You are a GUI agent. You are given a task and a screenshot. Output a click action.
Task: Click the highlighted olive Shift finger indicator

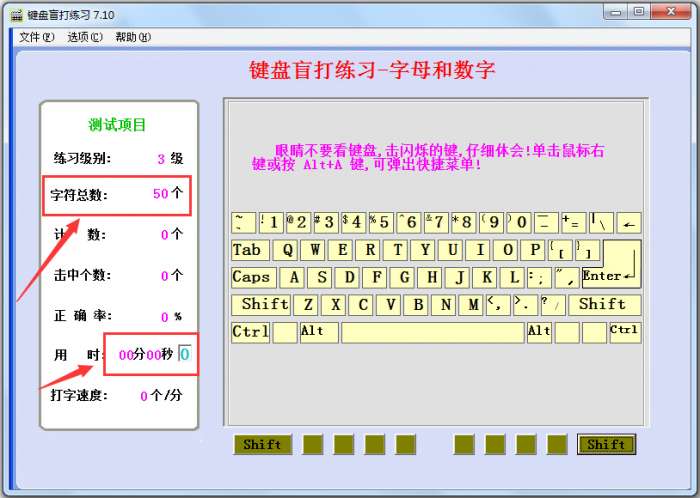click(x=607, y=445)
